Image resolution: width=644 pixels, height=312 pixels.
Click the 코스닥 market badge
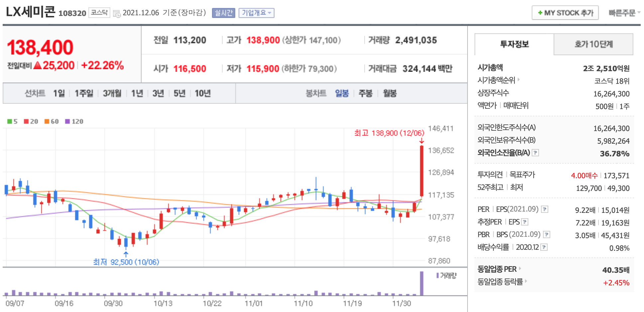click(x=99, y=13)
